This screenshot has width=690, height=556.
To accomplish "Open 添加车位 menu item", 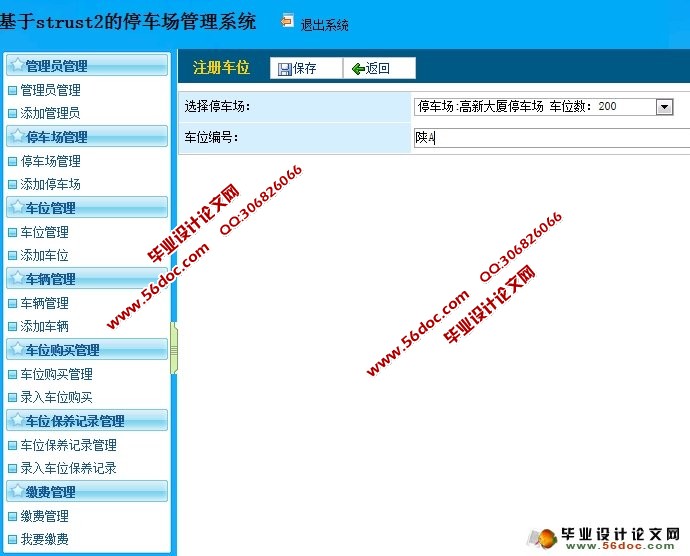I will click(44, 255).
